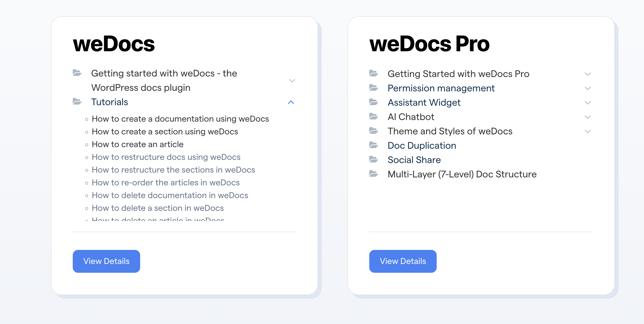
Task: Click the Theme and Styles folder icon
Action: click(x=374, y=131)
